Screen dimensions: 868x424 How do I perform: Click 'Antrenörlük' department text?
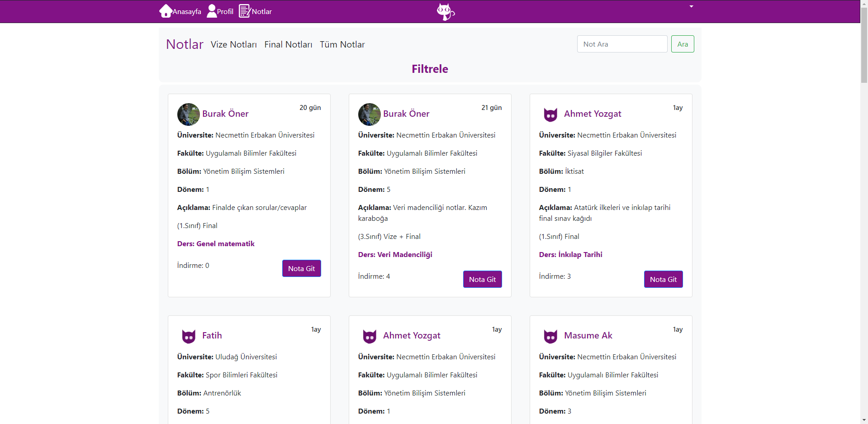coord(222,393)
